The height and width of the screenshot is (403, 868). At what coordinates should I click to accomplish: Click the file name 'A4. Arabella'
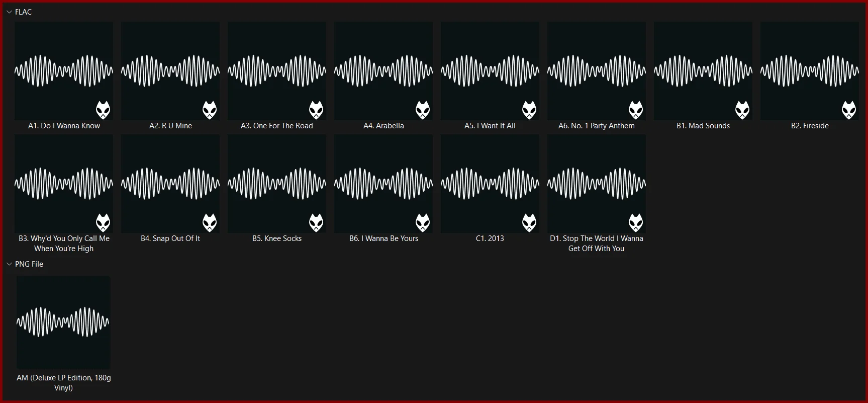[383, 126]
